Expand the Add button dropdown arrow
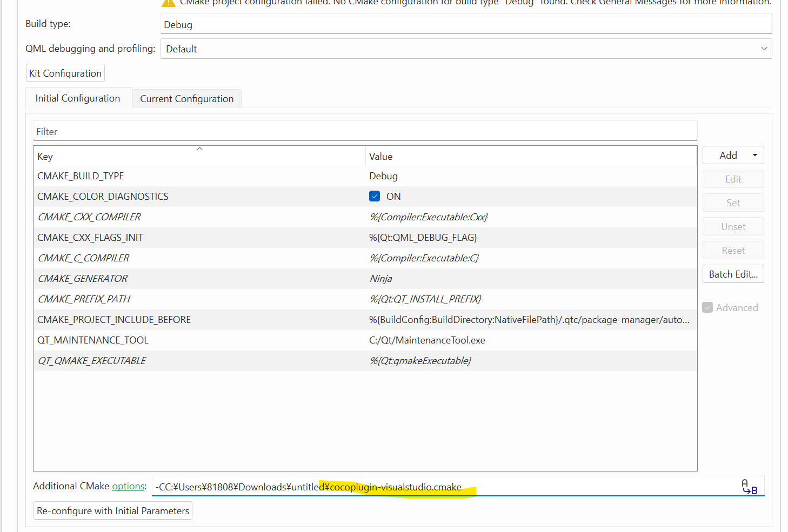This screenshot has width=788, height=532. click(754, 156)
